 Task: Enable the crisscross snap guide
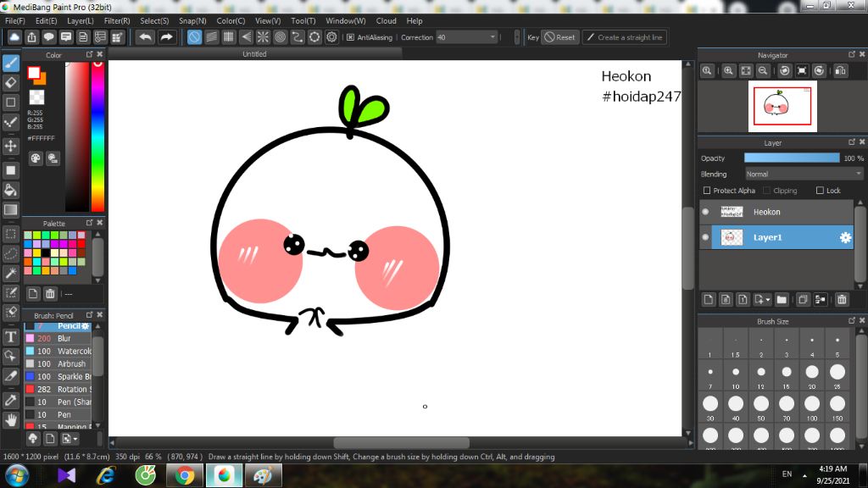229,37
